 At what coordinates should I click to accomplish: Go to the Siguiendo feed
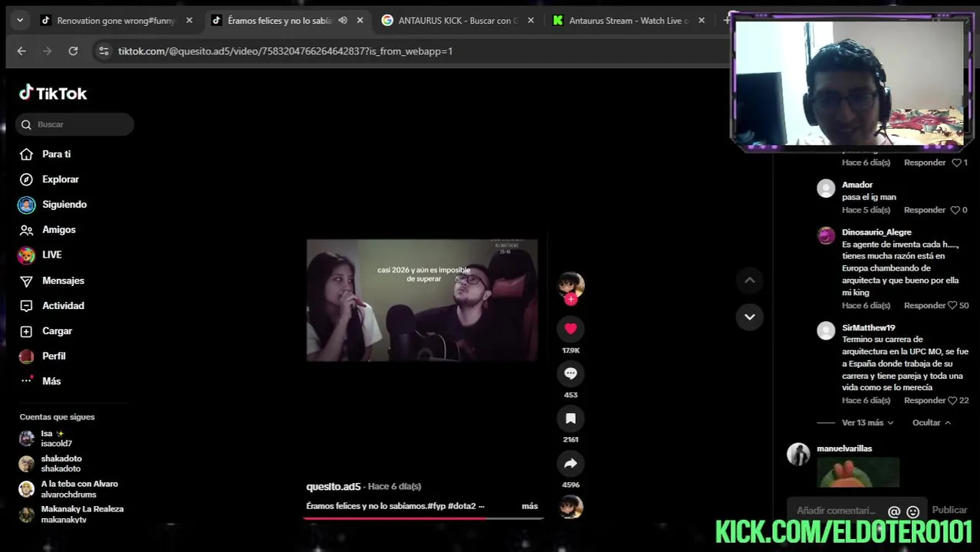64,205
